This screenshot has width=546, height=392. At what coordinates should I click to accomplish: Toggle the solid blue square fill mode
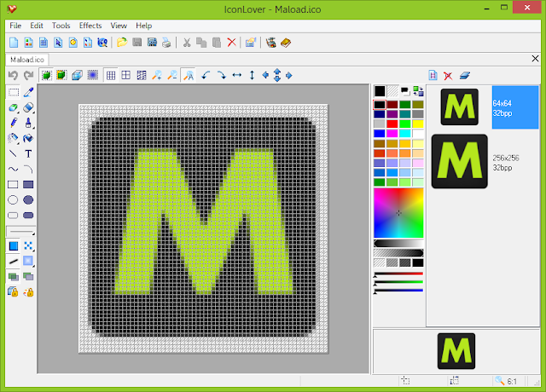(x=14, y=246)
